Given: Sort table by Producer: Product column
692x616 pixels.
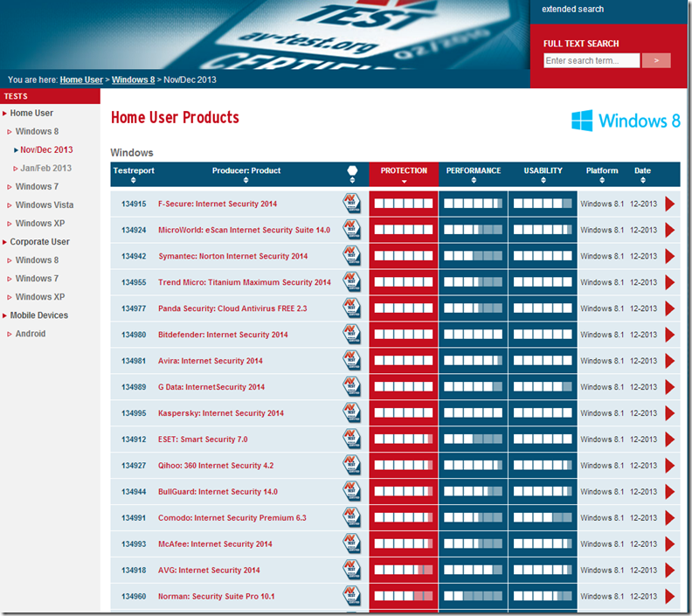Looking at the screenshot, I should pos(246,180).
